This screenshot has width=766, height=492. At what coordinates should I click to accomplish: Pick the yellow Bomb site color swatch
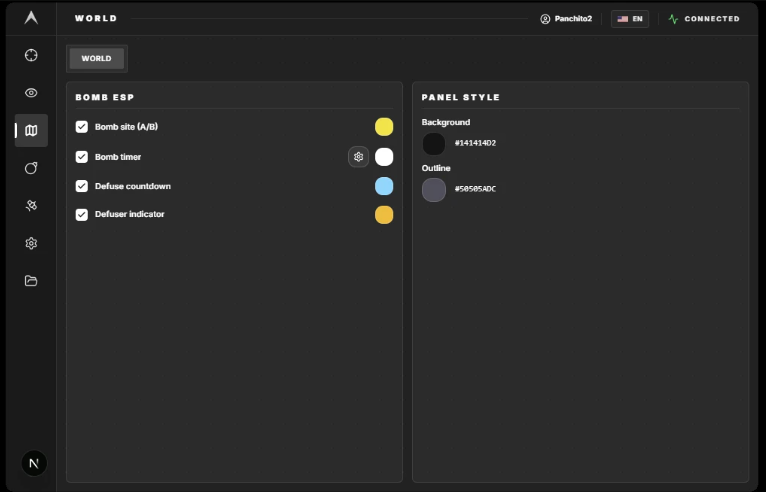point(384,127)
